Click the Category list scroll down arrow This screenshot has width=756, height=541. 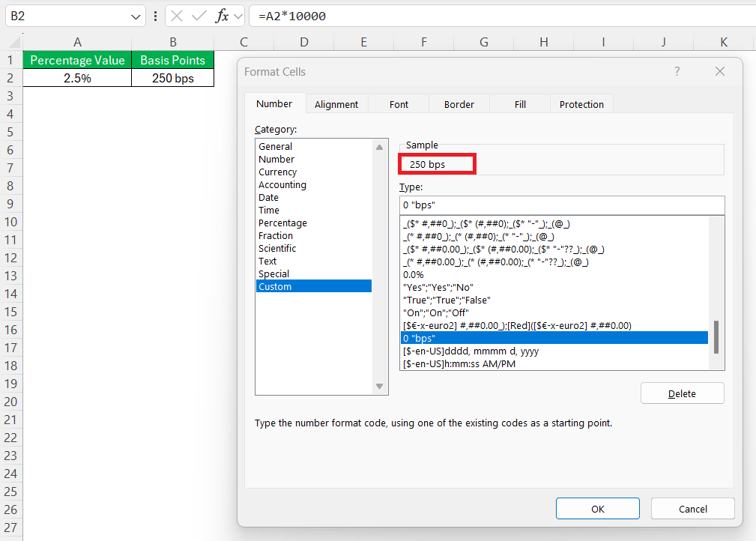pyautogui.click(x=379, y=386)
